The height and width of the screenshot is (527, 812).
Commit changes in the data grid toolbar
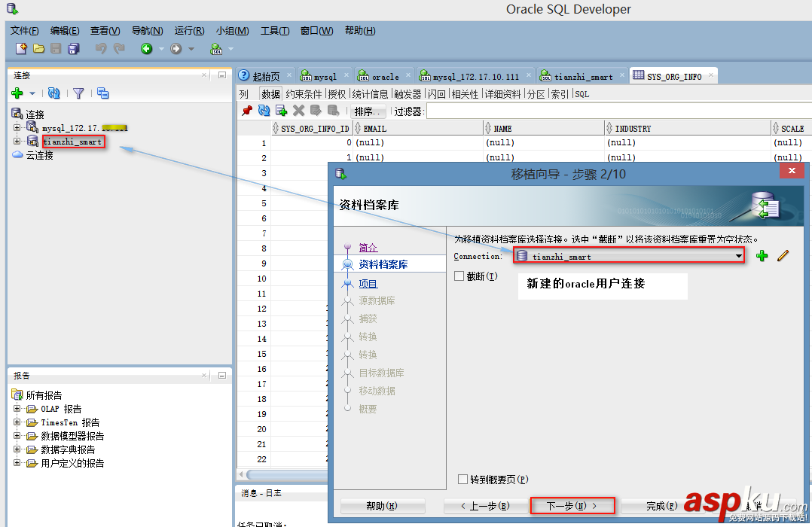pos(316,110)
